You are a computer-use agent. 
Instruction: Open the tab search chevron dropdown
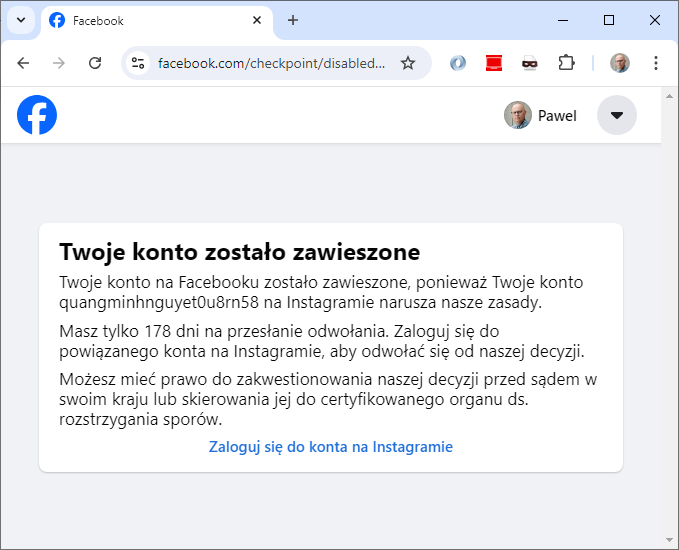(x=21, y=20)
